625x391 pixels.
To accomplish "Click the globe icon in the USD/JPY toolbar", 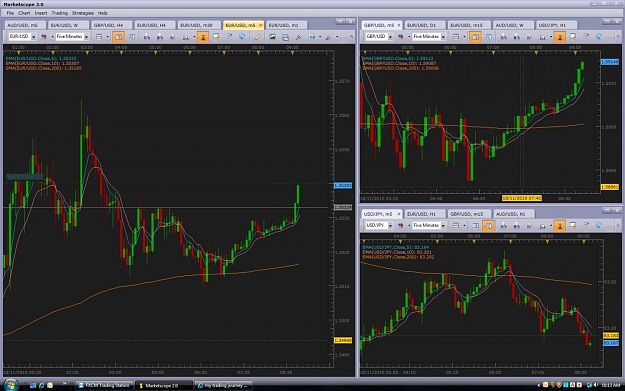I will pos(599,226).
